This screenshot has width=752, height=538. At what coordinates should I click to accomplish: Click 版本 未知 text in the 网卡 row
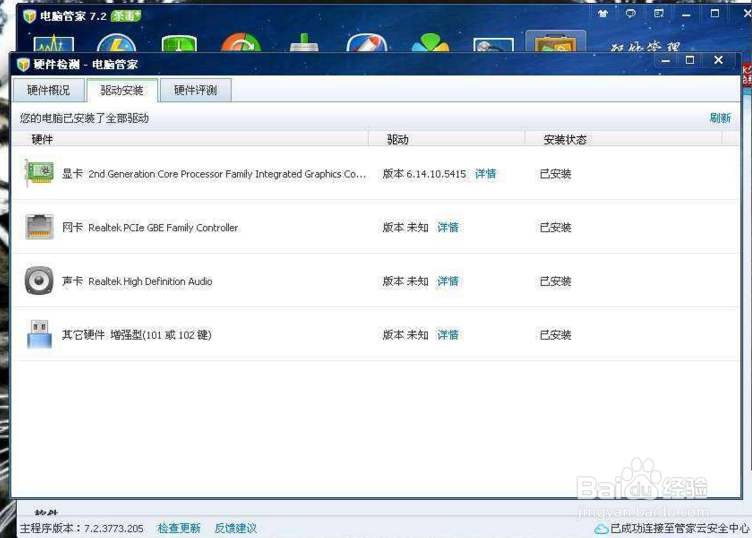coord(405,227)
